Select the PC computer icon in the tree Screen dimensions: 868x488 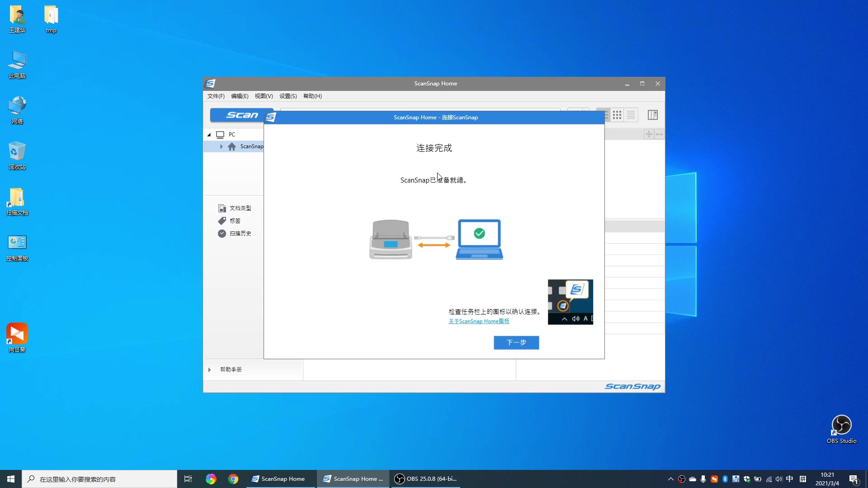[220, 135]
